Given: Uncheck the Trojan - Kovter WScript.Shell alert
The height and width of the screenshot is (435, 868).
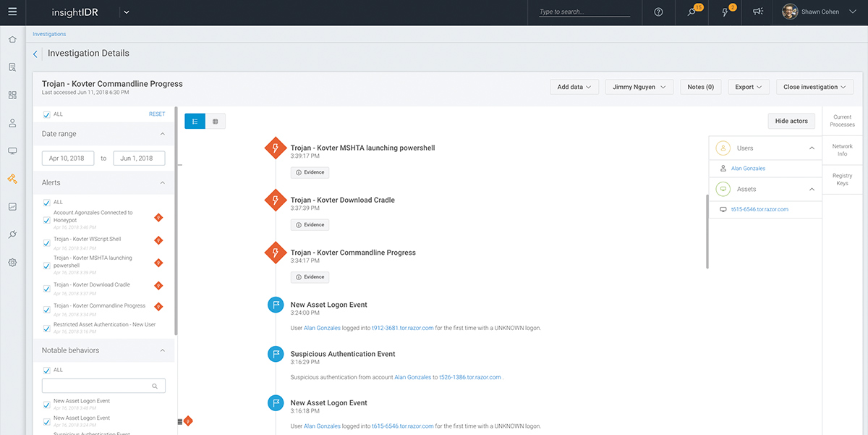Looking at the screenshot, I should point(47,242).
